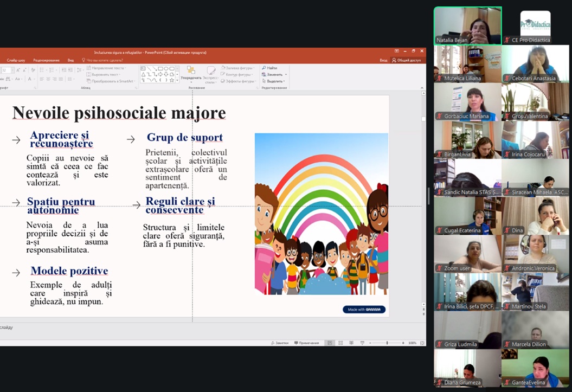Click Общий доступ share button

coord(407,60)
